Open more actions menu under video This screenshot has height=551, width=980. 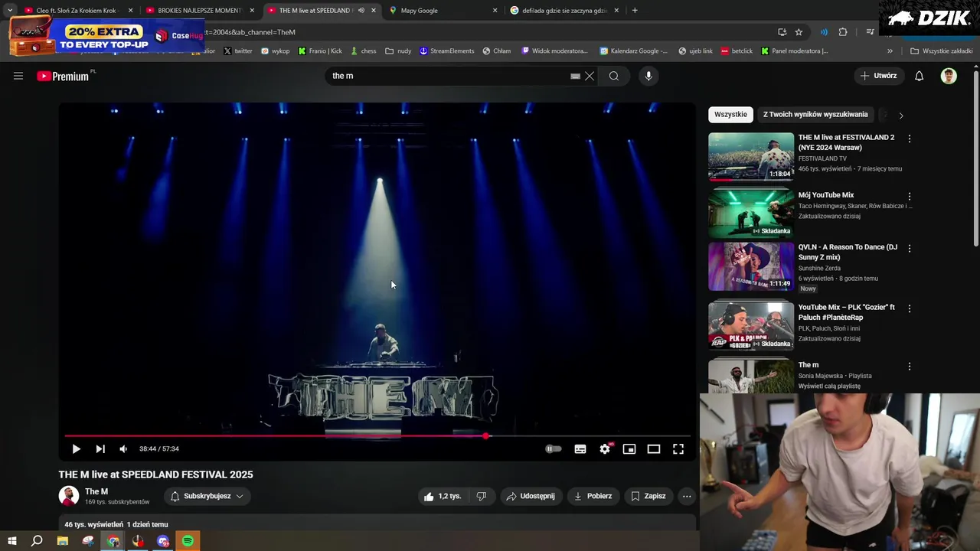687,496
